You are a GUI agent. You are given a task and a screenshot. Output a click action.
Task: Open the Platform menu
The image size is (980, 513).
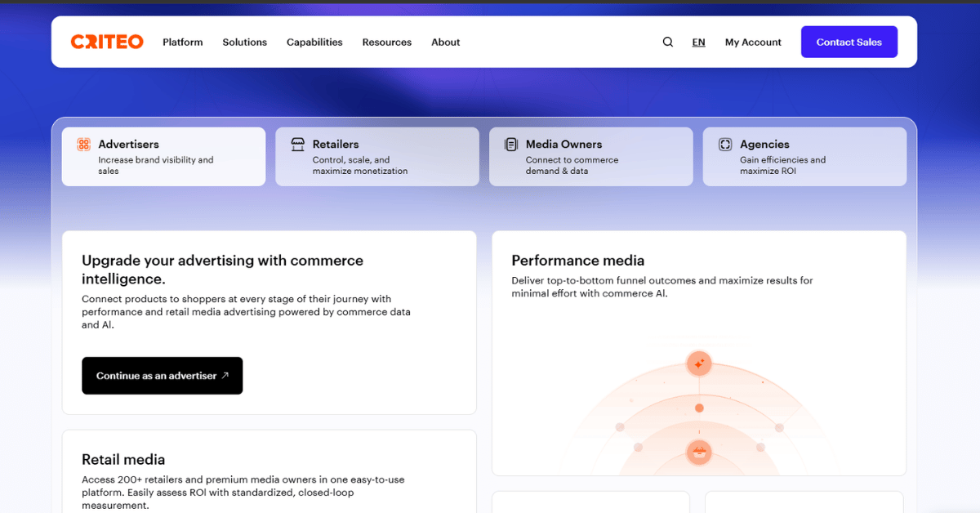(x=183, y=42)
